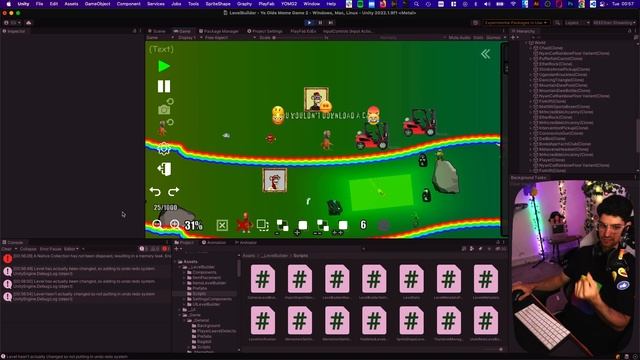Open the Gizmos dropdown in Game view

coord(495,38)
